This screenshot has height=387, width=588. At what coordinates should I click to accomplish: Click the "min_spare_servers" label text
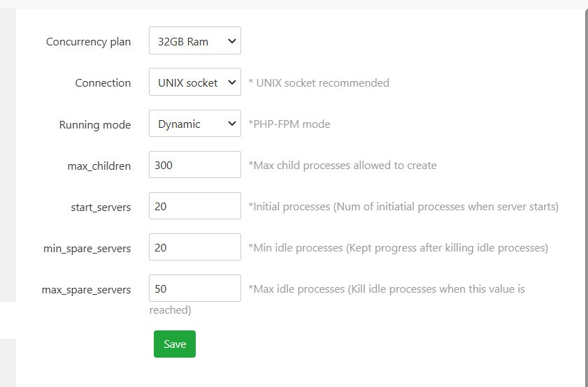click(87, 249)
